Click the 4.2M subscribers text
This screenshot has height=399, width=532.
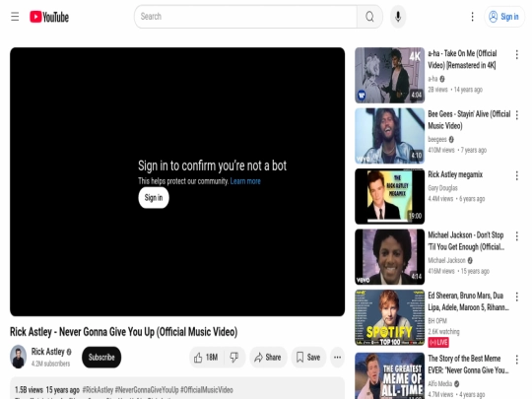coord(50,364)
